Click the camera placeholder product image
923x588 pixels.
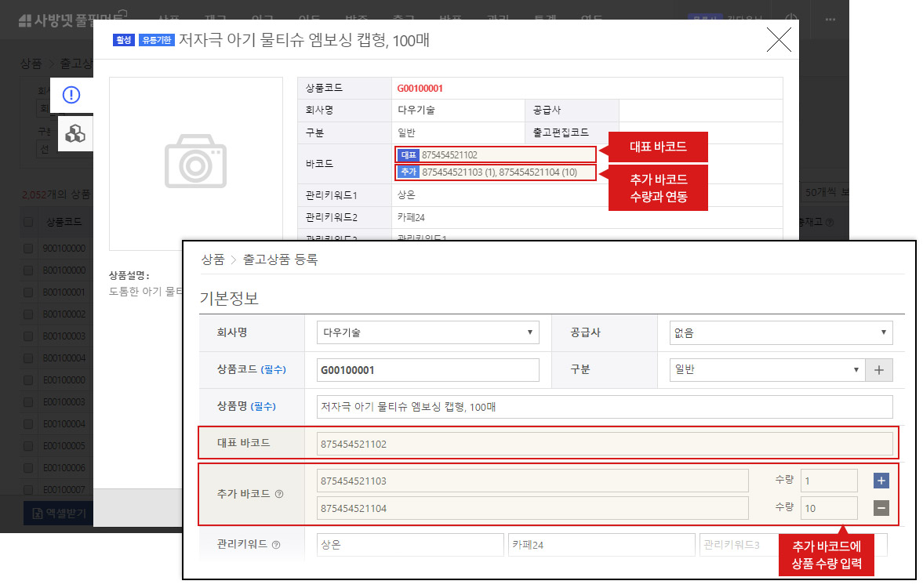pos(195,163)
